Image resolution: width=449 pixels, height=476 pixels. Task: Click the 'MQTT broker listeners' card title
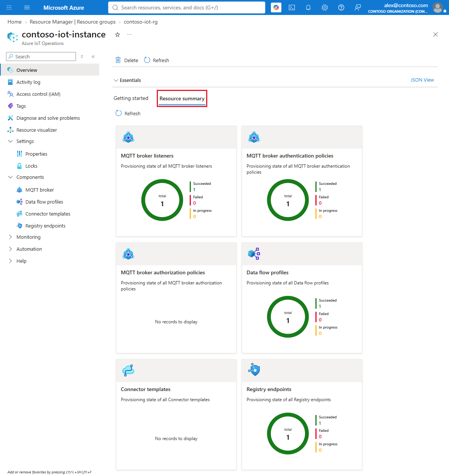point(147,156)
